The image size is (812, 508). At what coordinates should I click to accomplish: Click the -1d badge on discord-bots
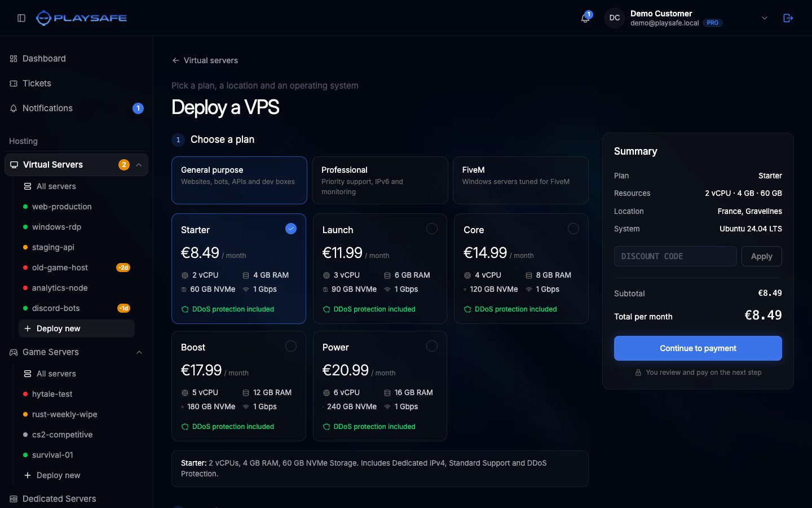click(123, 308)
